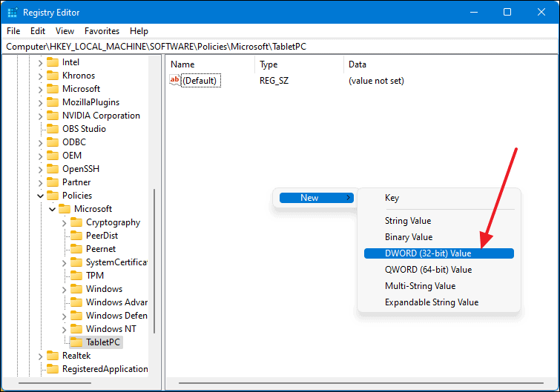Choose DWORD (32-bit) Value from submenu
Viewport: 560px width, 392px height.
pyautogui.click(x=439, y=253)
